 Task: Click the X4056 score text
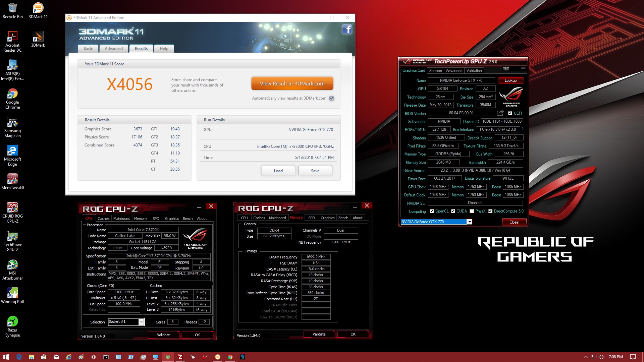129,84
